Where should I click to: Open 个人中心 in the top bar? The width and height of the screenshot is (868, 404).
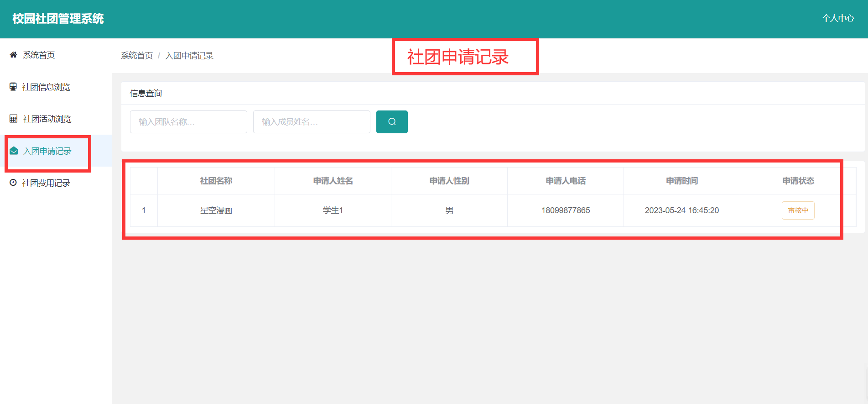(838, 18)
